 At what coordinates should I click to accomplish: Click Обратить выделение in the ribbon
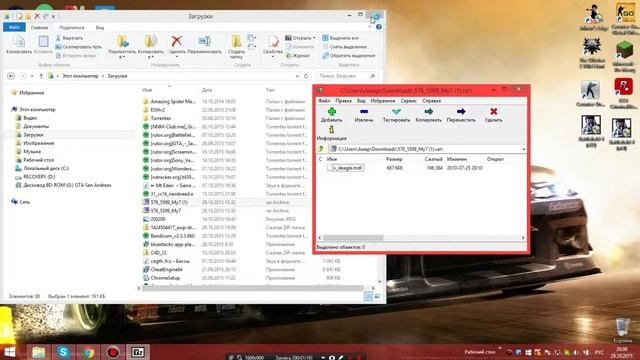tap(349, 56)
